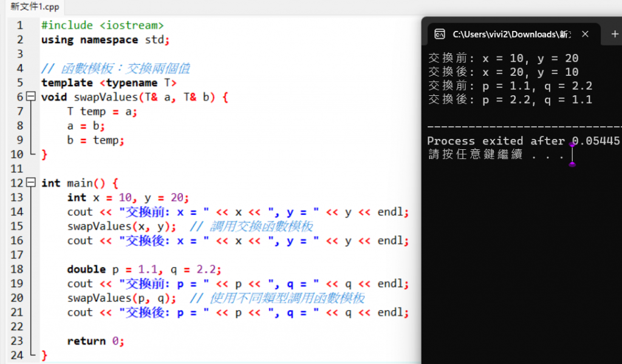Image resolution: width=622 pixels, height=364 pixels.
Task: Click the comment '函數模板：交換兩個值'
Action: coord(125,69)
